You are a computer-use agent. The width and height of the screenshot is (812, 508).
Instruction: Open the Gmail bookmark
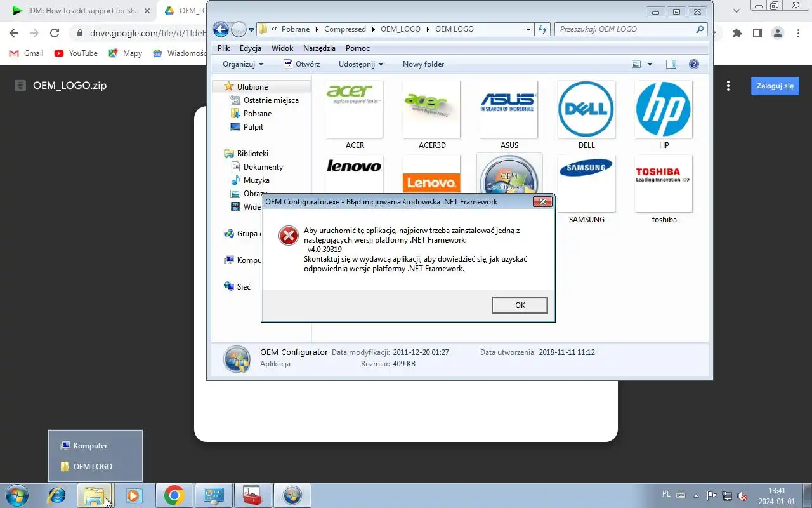tap(26, 53)
